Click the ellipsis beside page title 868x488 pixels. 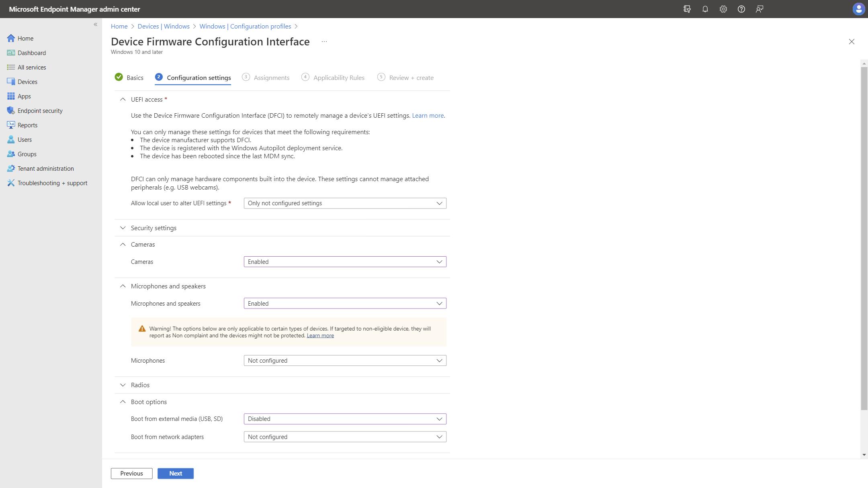point(324,42)
